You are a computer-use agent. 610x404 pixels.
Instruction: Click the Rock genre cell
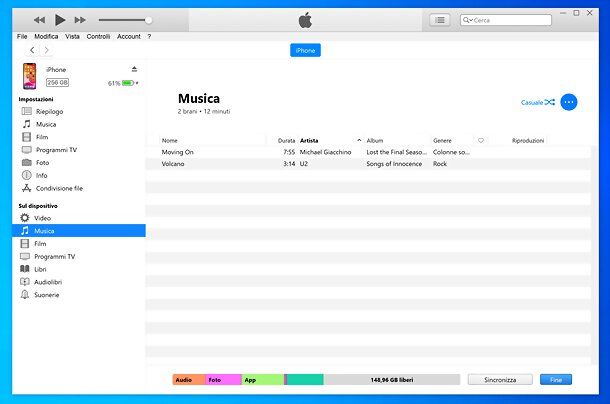click(x=440, y=164)
